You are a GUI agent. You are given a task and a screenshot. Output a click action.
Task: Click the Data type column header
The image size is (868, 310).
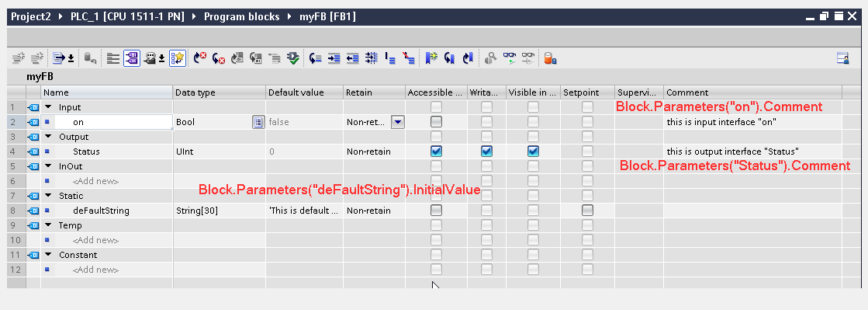[220, 92]
